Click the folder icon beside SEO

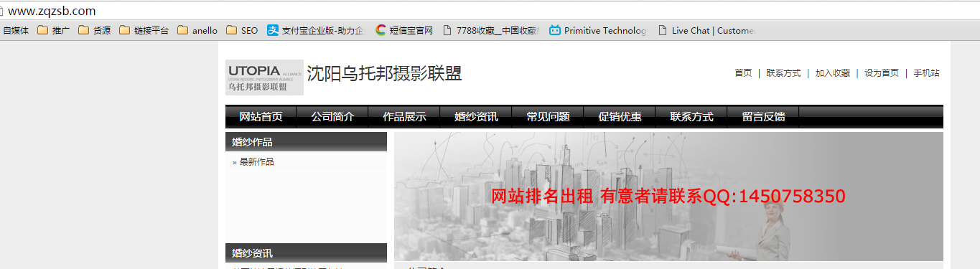[x=231, y=30]
